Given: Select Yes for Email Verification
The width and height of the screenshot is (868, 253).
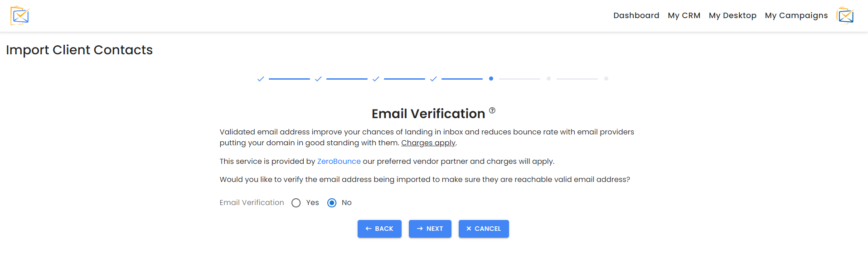Looking at the screenshot, I should coord(296,203).
